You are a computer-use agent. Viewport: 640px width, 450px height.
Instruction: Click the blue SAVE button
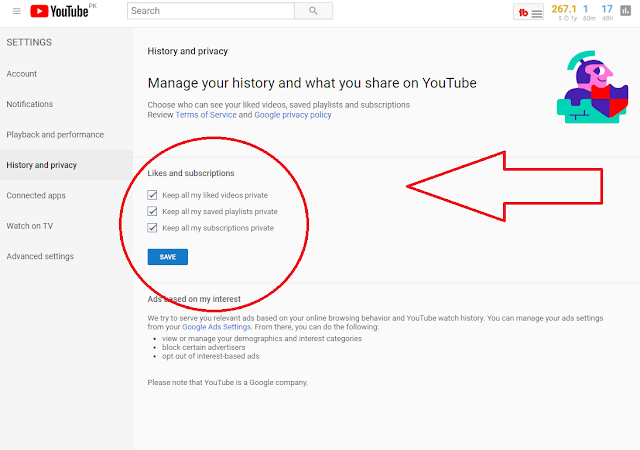click(x=168, y=257)
